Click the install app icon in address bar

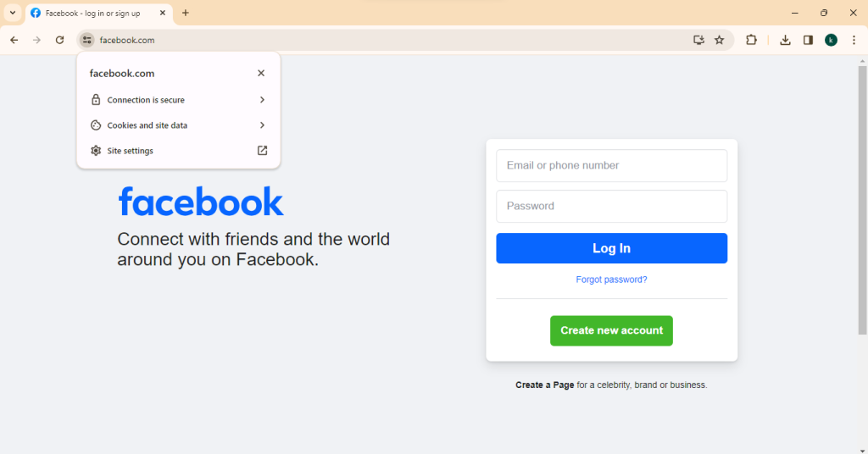coord(698,40)
